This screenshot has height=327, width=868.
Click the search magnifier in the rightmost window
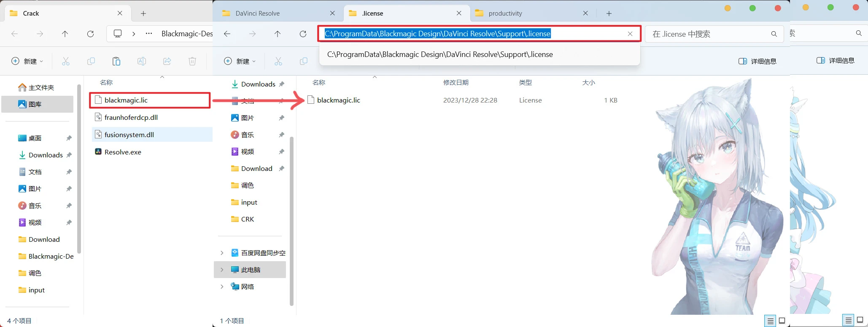tap(859, 33)
